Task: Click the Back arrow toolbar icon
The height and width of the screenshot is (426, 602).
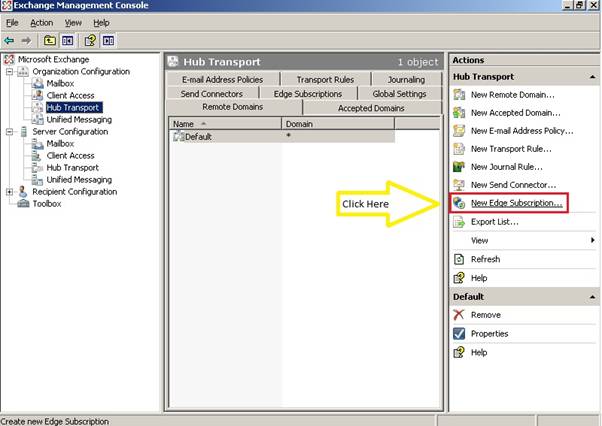Action: pyautogui.click(x=9, y=40)
